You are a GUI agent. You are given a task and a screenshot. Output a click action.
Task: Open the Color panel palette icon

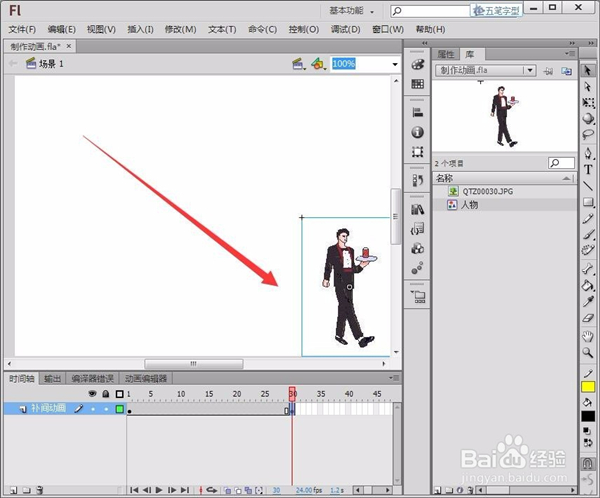point(417,64)
